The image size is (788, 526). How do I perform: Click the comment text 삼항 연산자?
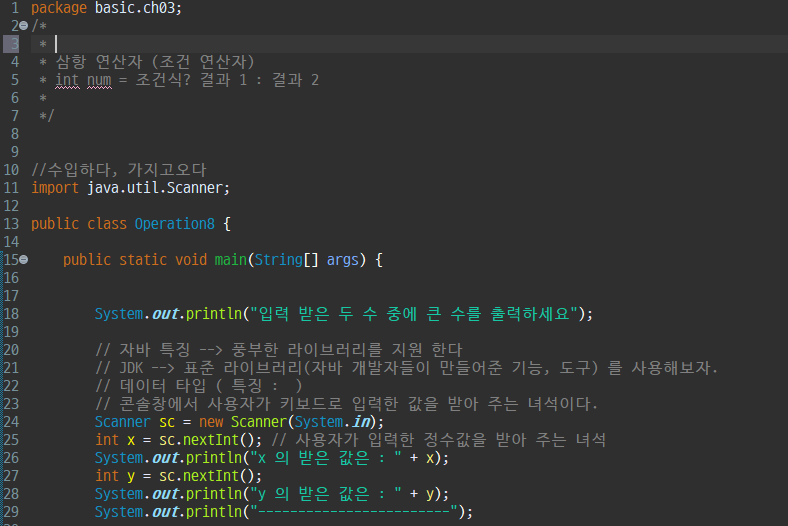(x=99, y=62)
